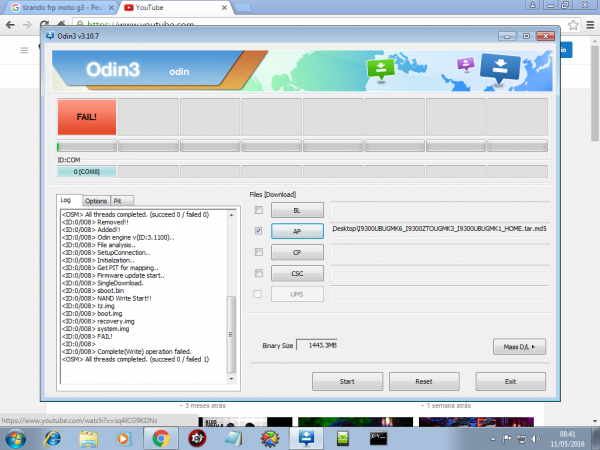
Task: Click the Chrome user profile icon
Action: (532, 5)
